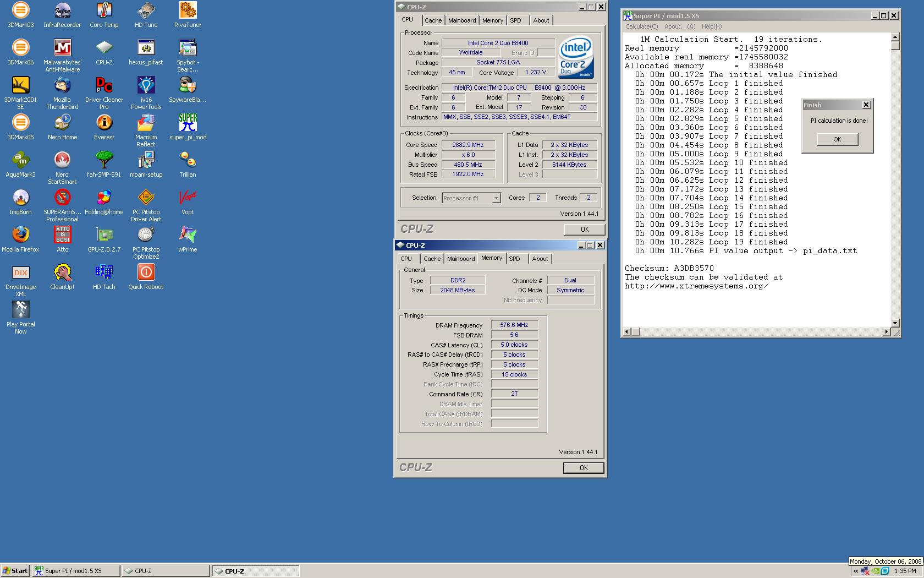The height and width of the screenshot is (578, 924).
Task: Click the Super PI horizontal scrollbar left arrow
Action: point(627,332)
